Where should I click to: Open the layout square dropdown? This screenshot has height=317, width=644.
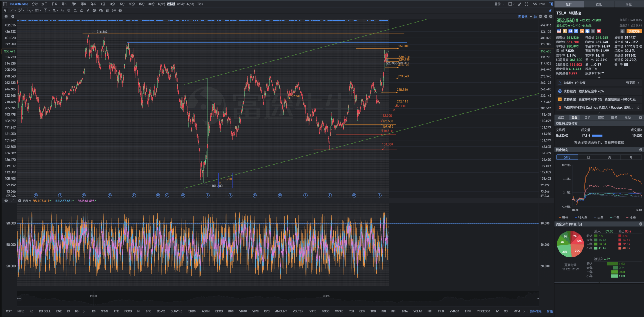pyautogui.click(x=511, y=4)
